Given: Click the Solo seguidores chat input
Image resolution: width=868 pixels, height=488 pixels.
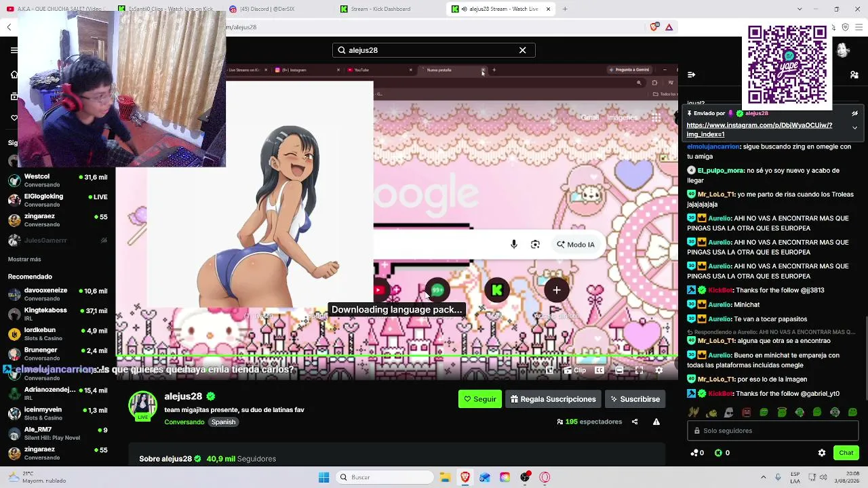Looking at the screenshot, I should [x=772, y=430].
